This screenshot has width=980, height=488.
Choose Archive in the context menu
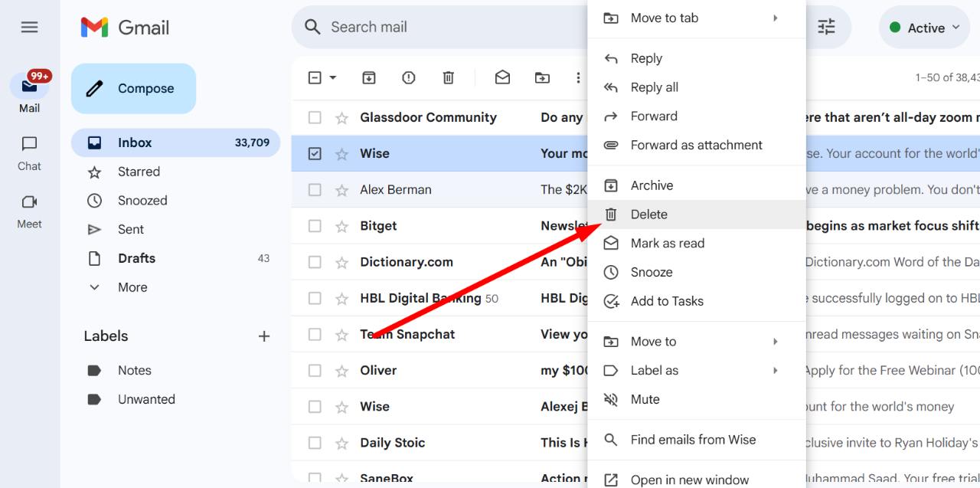click(x=697, y=185)
